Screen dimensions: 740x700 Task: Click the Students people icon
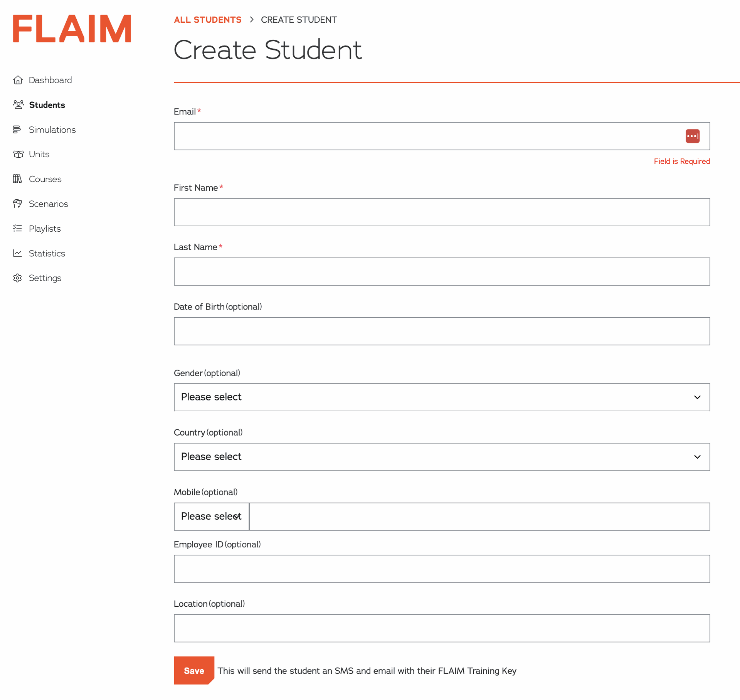point(18,105)
